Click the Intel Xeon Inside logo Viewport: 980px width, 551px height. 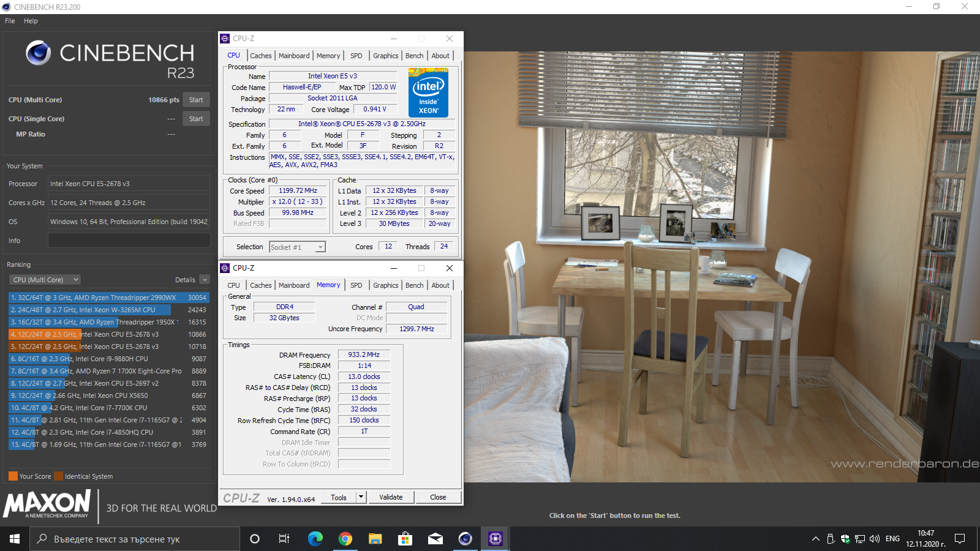428,92
